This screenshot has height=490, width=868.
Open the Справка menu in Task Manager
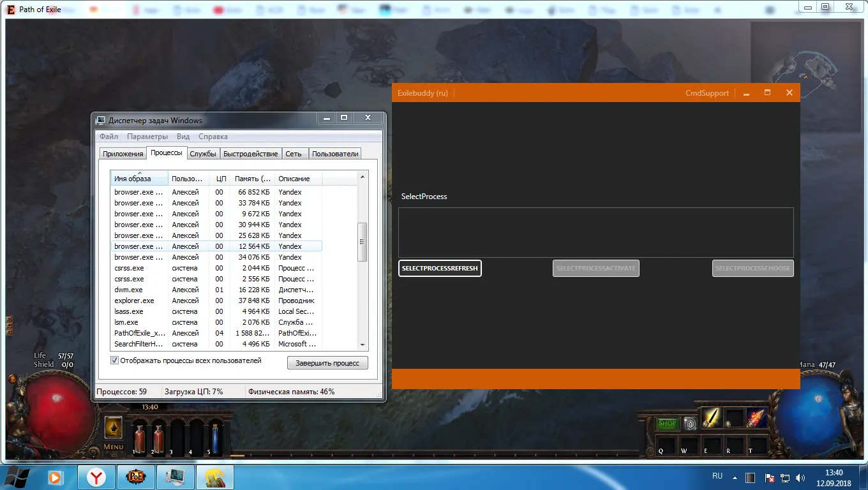click(213, 137)
